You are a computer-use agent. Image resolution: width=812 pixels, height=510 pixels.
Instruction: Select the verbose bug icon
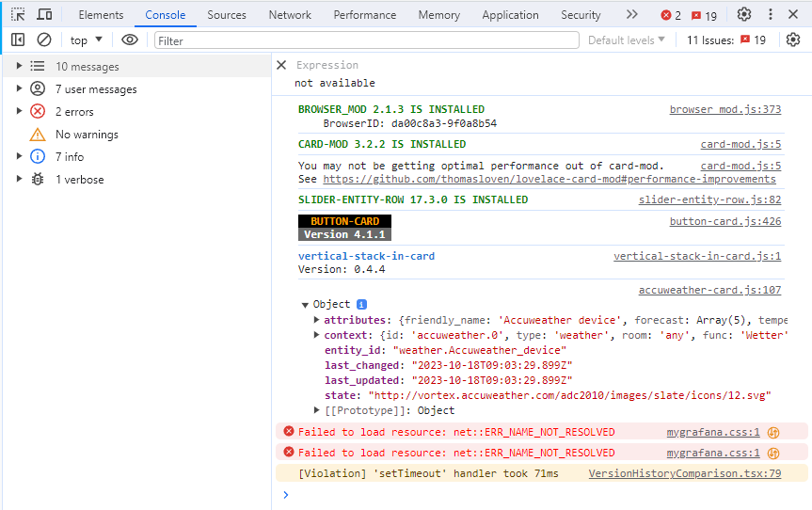pos(38,179)
